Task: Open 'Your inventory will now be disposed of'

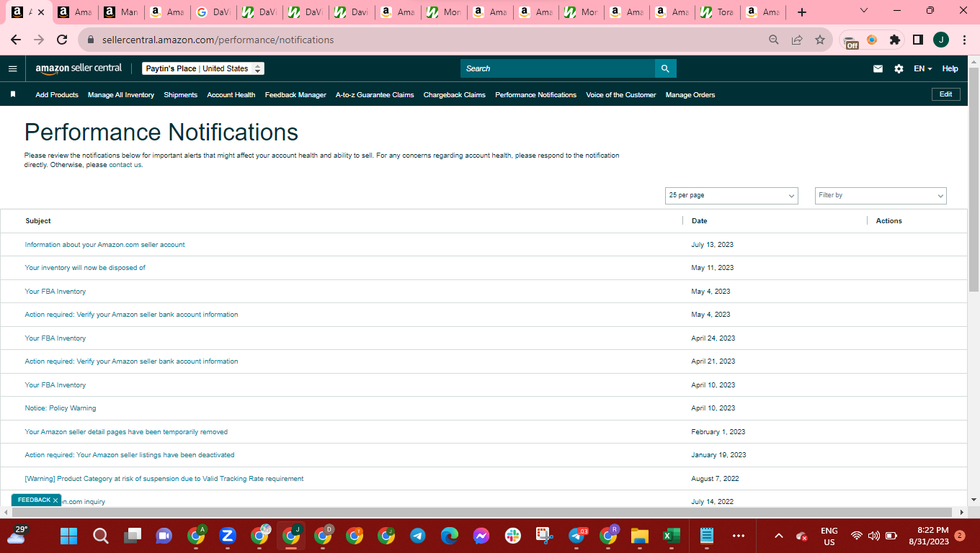Action: pyautogui.click(x=85, y=268)
